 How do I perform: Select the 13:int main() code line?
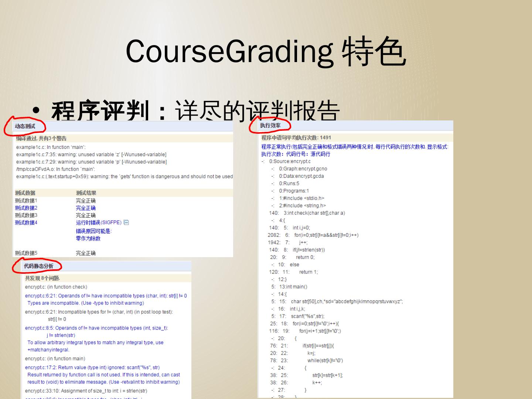pyautogui.click(x=289, y=287)
